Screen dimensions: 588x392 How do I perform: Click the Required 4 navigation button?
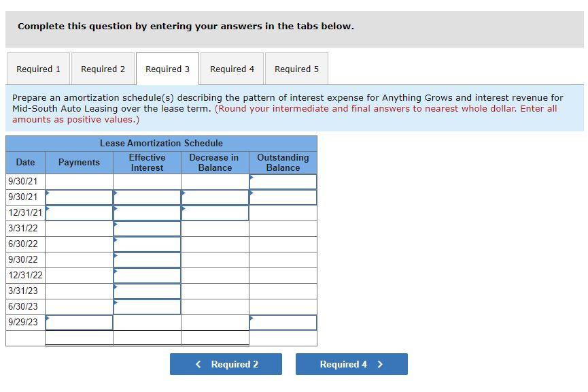(351, 364)
